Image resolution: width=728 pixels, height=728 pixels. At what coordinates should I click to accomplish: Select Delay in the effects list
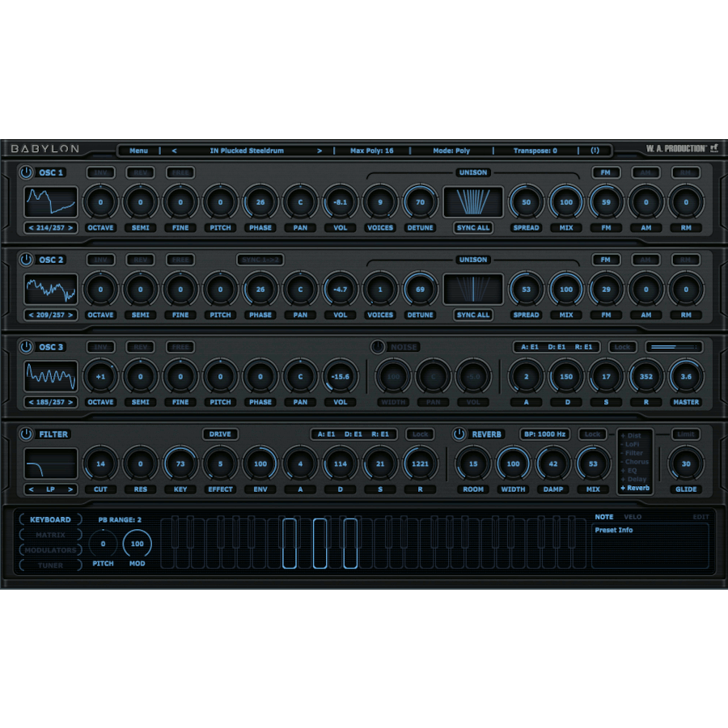click(x=633, y=479)
